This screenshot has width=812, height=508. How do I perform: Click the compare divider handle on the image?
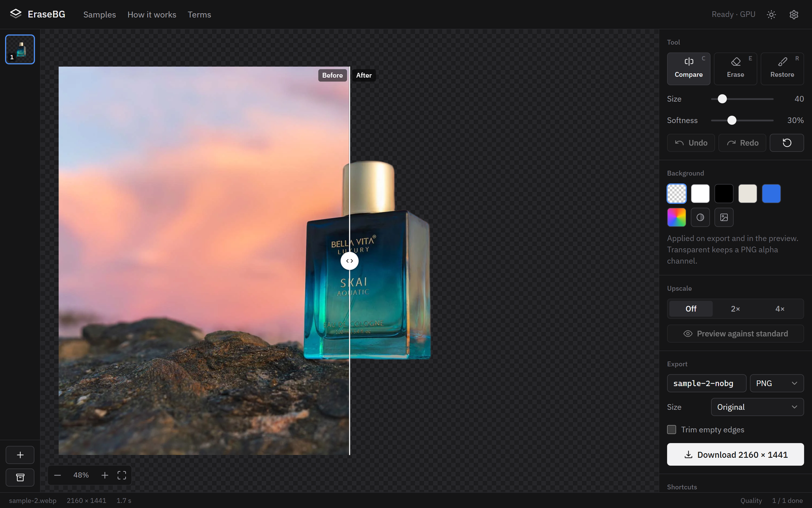[350, 261]
